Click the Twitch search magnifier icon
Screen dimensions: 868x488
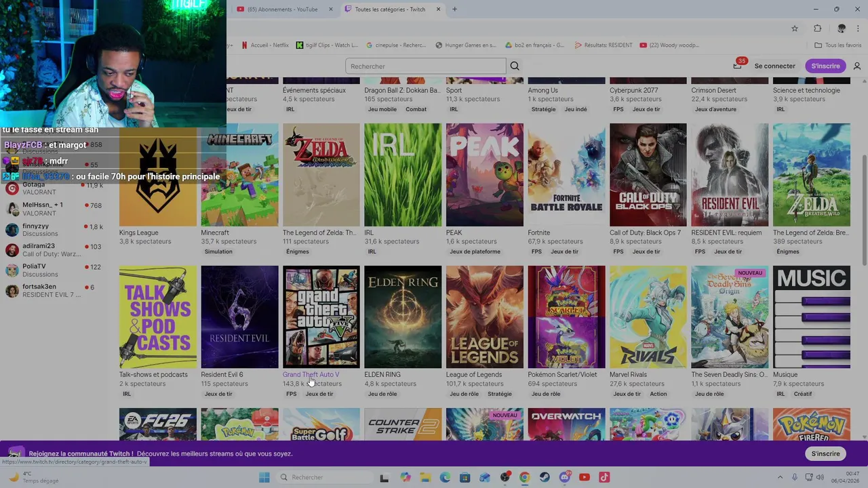tap(515, 66)
